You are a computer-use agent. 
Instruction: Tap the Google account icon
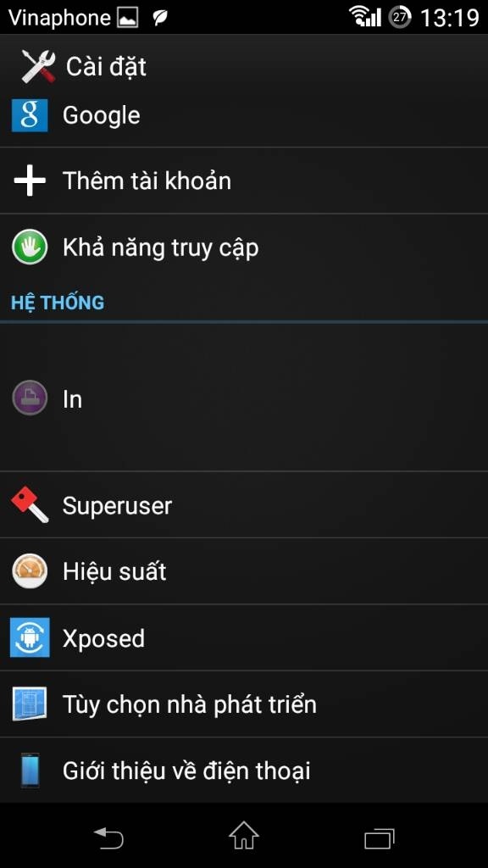point(30,115)
